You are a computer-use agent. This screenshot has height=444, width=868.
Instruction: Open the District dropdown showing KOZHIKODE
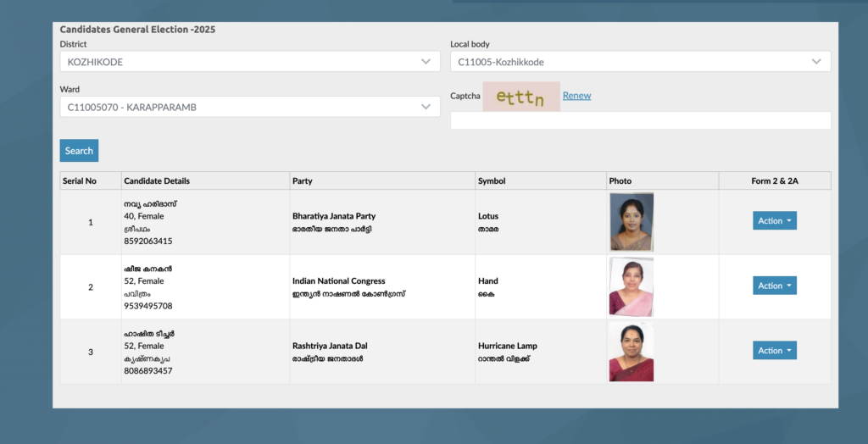click(x=249, y=62)
